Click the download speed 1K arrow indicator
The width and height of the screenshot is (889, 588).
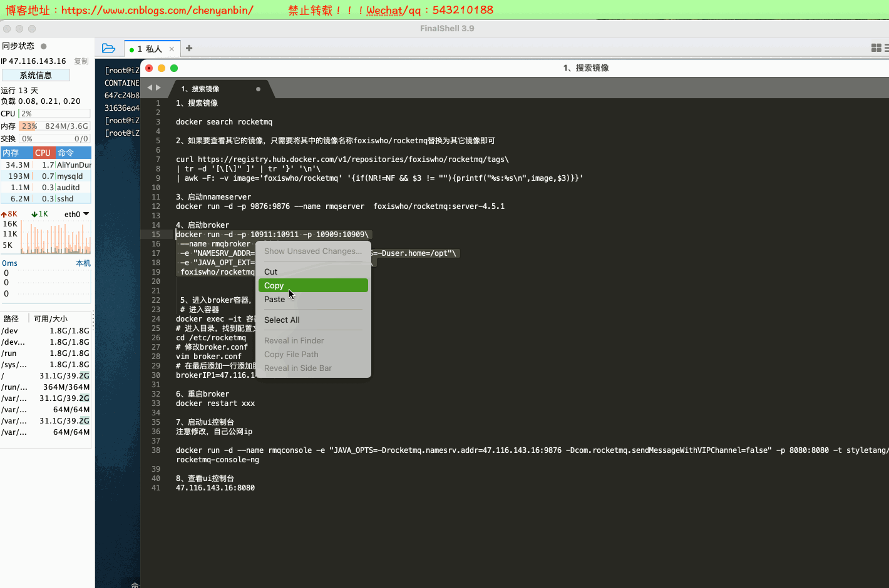pos(39,214)
